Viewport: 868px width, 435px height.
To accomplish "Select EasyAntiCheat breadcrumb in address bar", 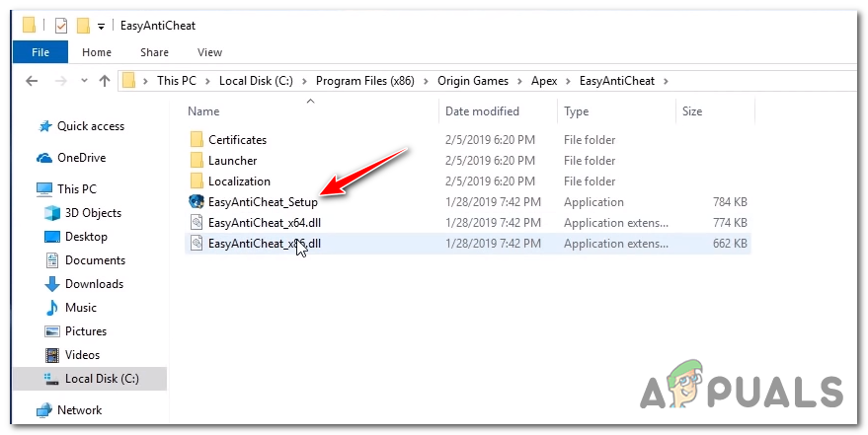I will [x=616, y=81].
